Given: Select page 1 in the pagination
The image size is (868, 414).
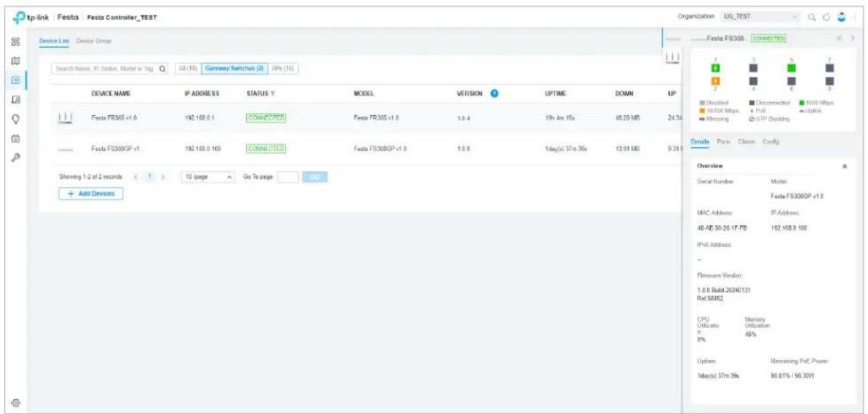Looking at the screenshot, I should tap(149, 177).
